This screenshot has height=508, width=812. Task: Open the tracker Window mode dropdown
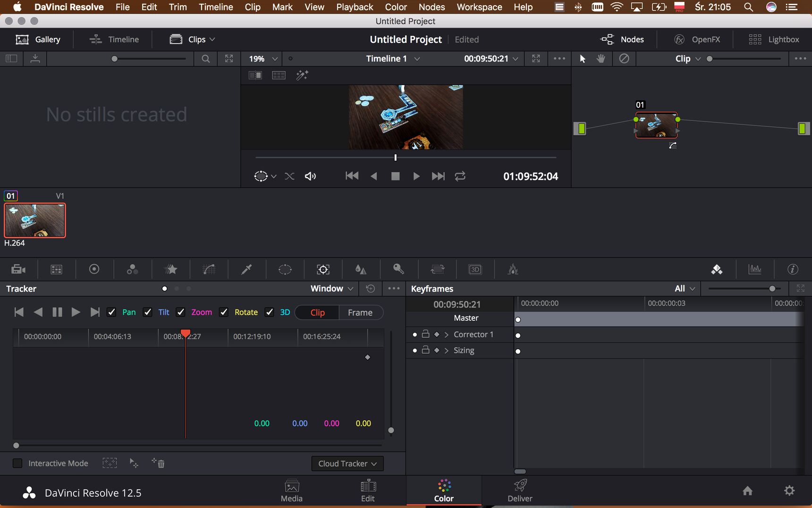332,288
